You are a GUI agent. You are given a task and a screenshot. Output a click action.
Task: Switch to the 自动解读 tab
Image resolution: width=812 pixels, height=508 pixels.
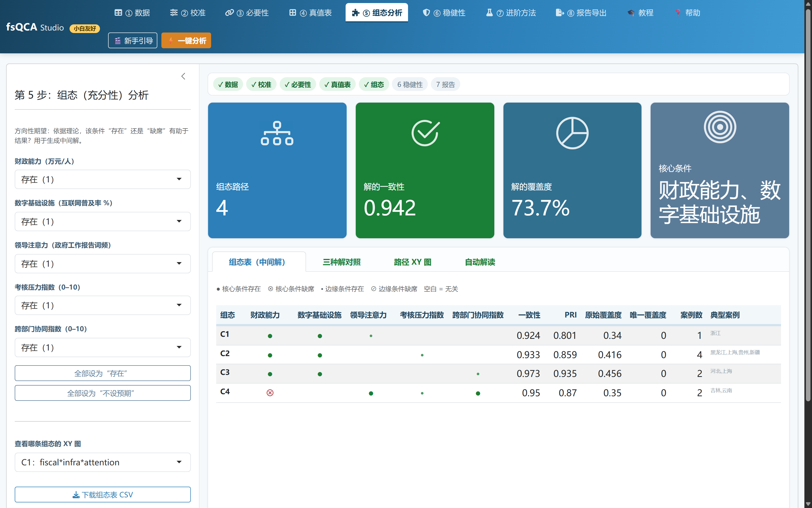point(480,262)
